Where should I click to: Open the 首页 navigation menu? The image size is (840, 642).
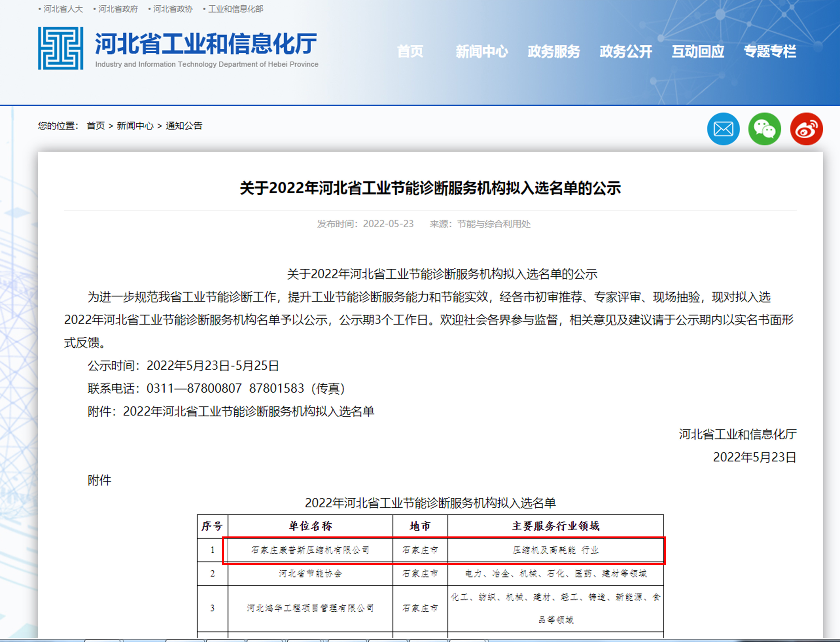pos(410,51)
